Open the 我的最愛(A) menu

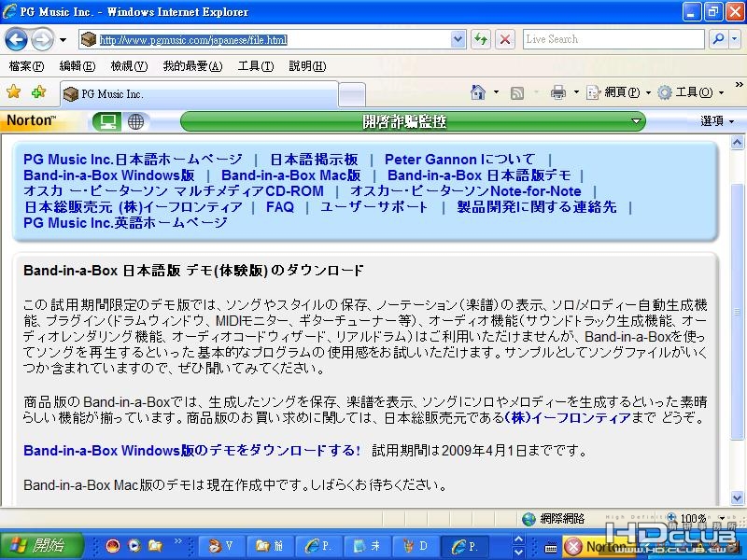[x=192, y=66]
